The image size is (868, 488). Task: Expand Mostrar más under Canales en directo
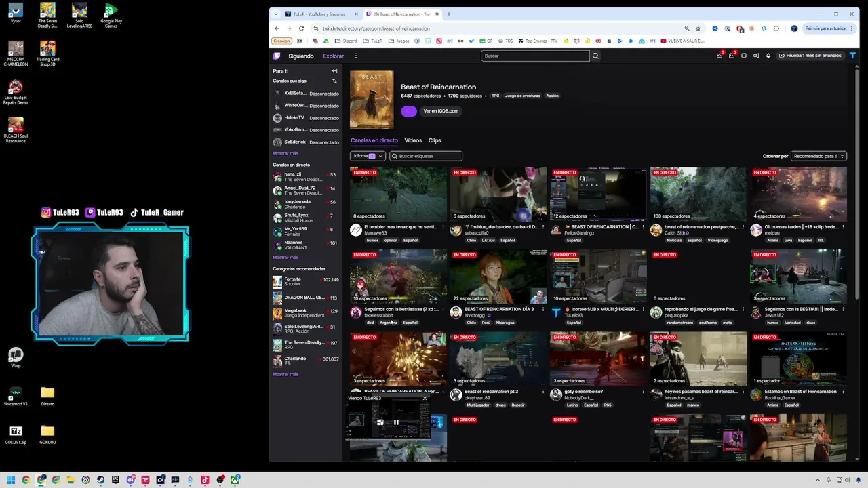[285, 258]
